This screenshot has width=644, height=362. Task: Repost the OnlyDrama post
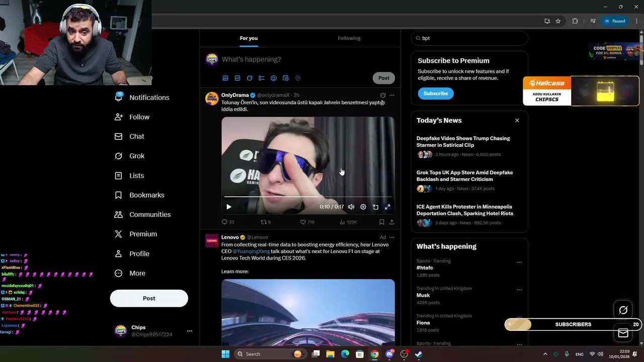266,222
